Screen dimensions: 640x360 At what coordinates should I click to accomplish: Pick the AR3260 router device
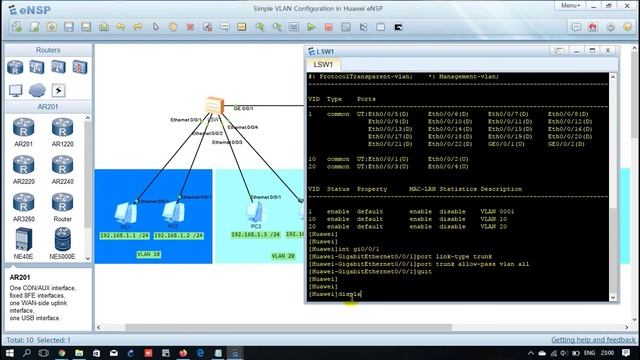[23, 207]
